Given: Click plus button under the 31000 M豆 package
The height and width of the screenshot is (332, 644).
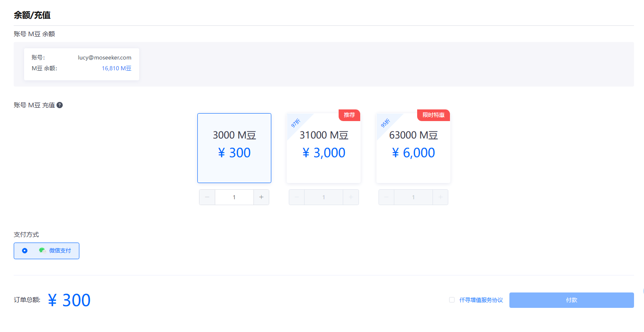Looking at the screenshot, I should click(x=351, y=197).
